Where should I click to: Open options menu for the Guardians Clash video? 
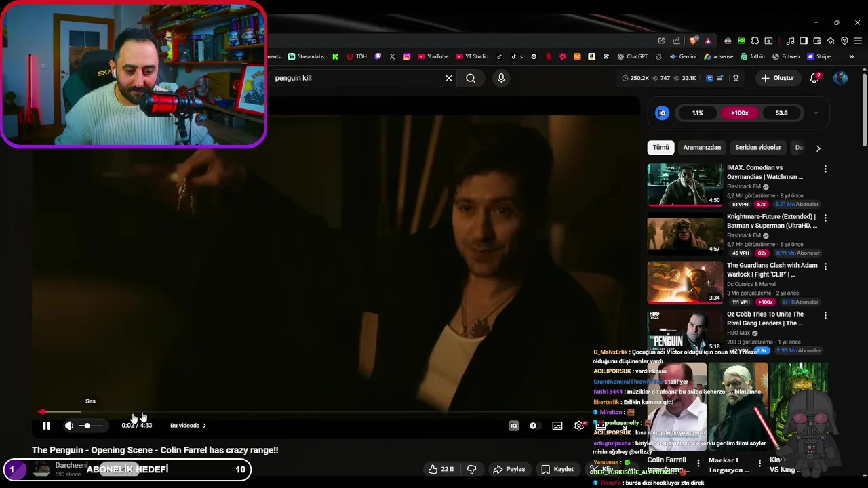(x=825, y=266)
